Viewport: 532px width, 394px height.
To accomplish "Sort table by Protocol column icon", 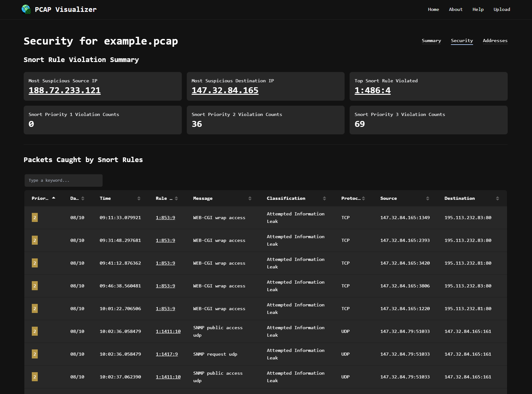I will coord(363,198).
